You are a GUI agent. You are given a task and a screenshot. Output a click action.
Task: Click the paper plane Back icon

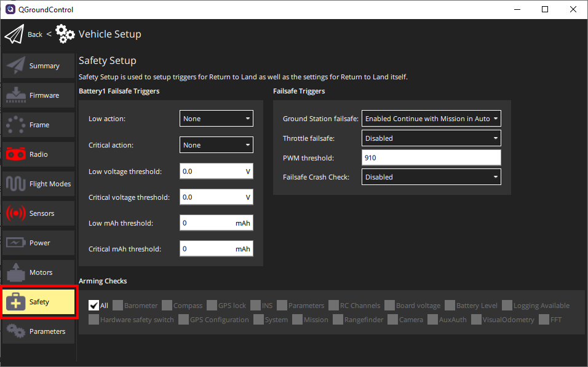[14, 34]
